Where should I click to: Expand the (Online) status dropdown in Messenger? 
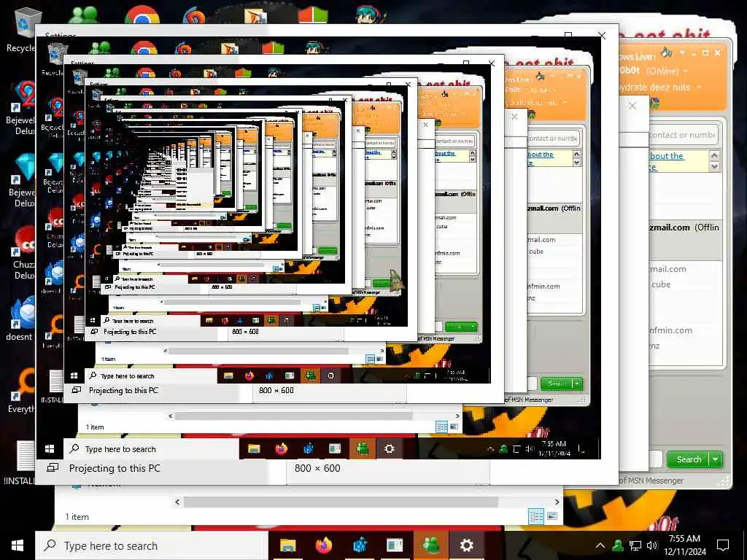tap(686, 71)
